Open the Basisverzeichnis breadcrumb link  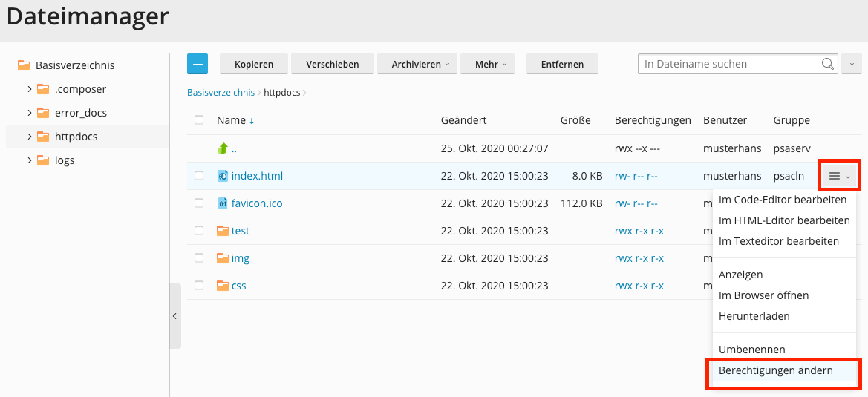pos(220,93)
